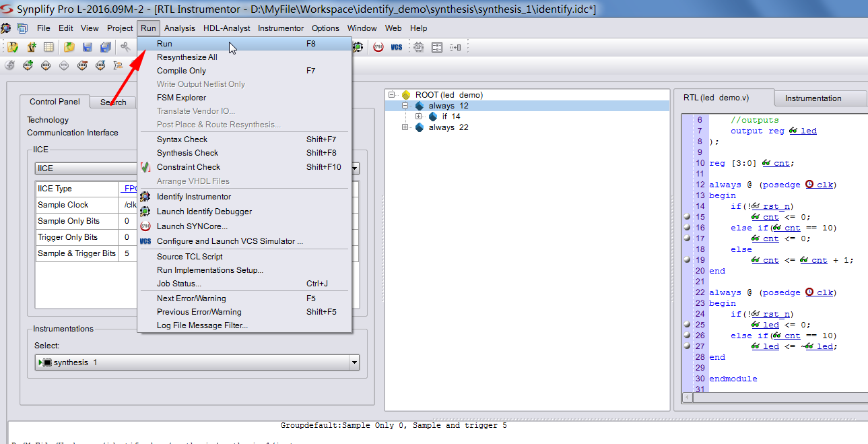This screenshot has height=444, width=868.
Task: Switch to the Control Panel tab
Action: pyautogui.click(x=55, y=102)
